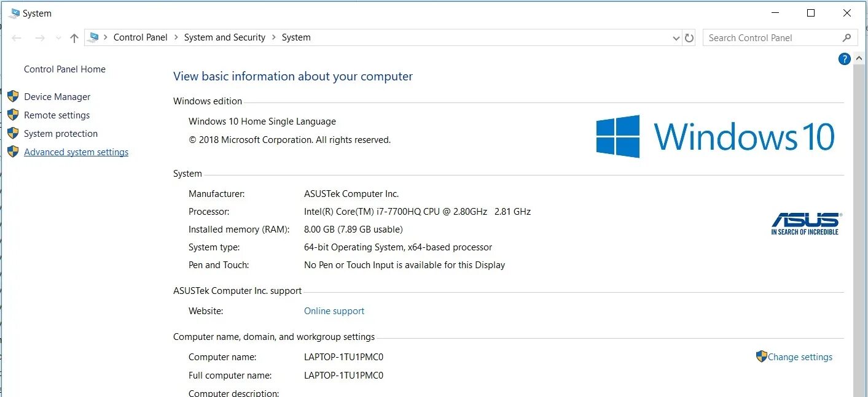The image size is (868, 397).
Task: Click the shield icon beside Device Manager
Action: [x=13, y=96]
